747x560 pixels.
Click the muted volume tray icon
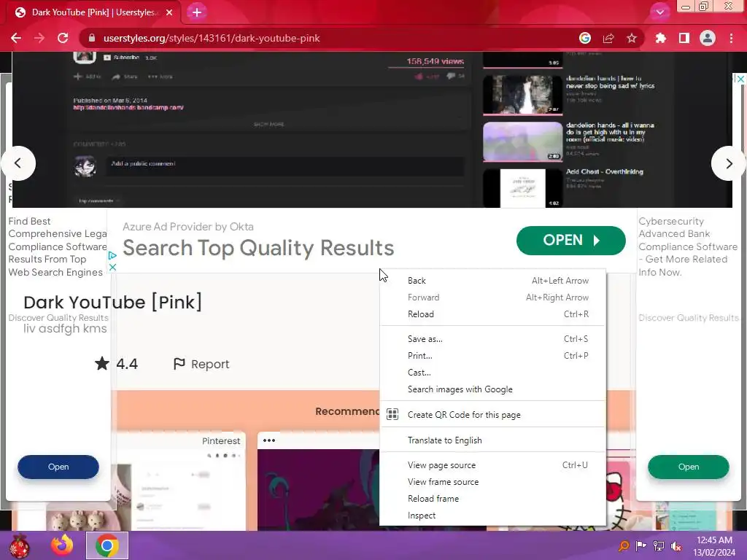pyautogui.click(x=676, y=545)
